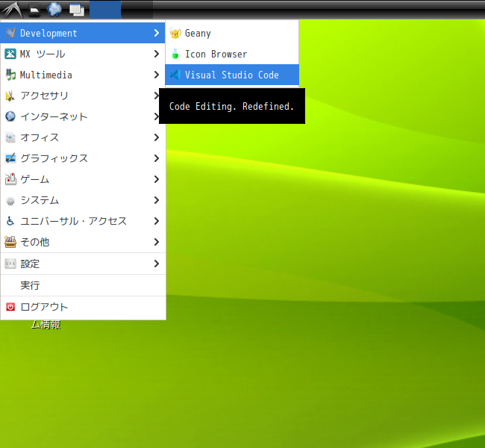The width and height of the screenshot is (485, 448).
Task: Choose 実行 to run a command
Action: click(x=83, y=285)
